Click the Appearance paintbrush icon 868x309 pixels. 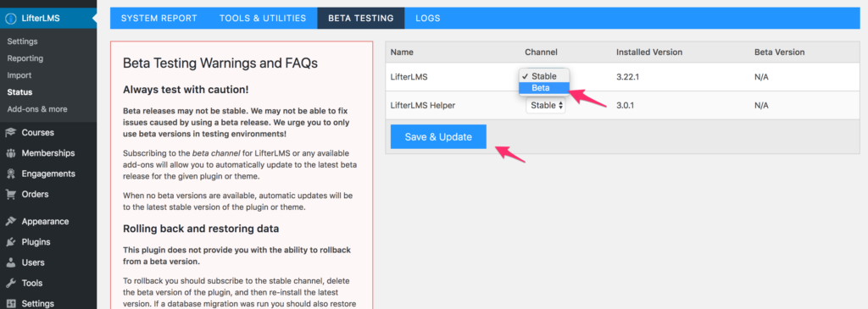click(10, 221)
